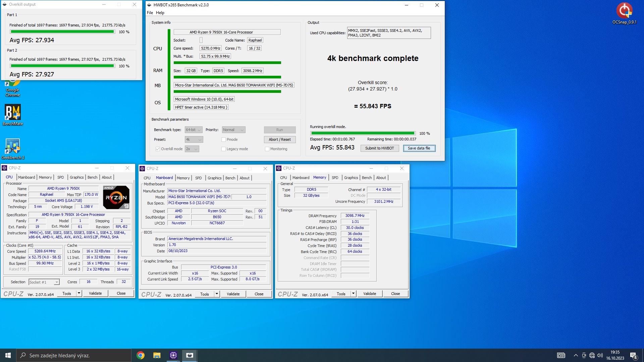Click the Windows search box
This screenshot has height=362, width=644.
click(74, 355)
